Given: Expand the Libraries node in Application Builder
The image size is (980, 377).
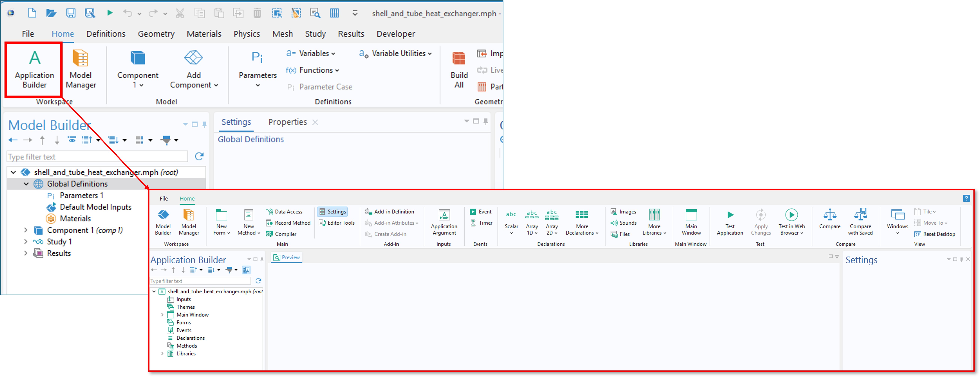Looking at the screenshot, I should point(162,353).
